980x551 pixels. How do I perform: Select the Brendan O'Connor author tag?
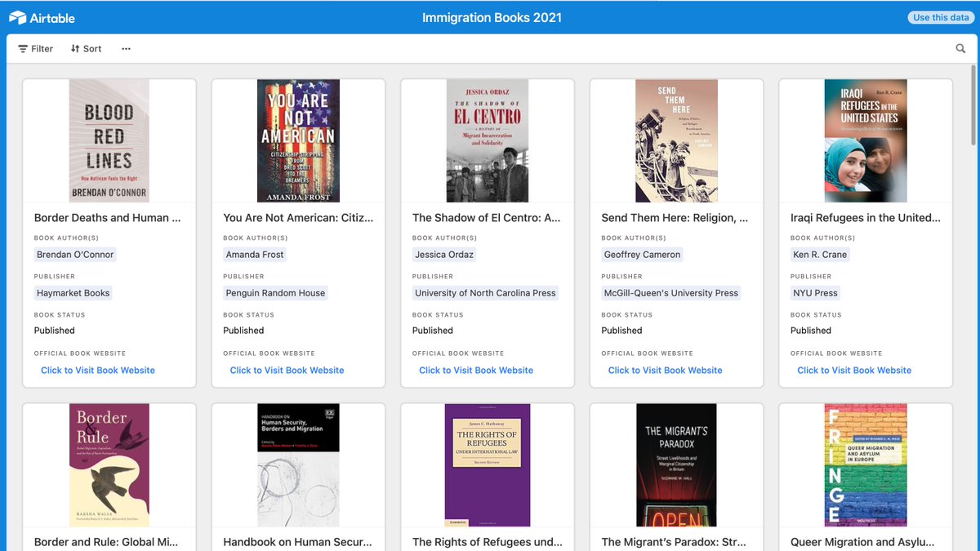[x=75, y=255]
